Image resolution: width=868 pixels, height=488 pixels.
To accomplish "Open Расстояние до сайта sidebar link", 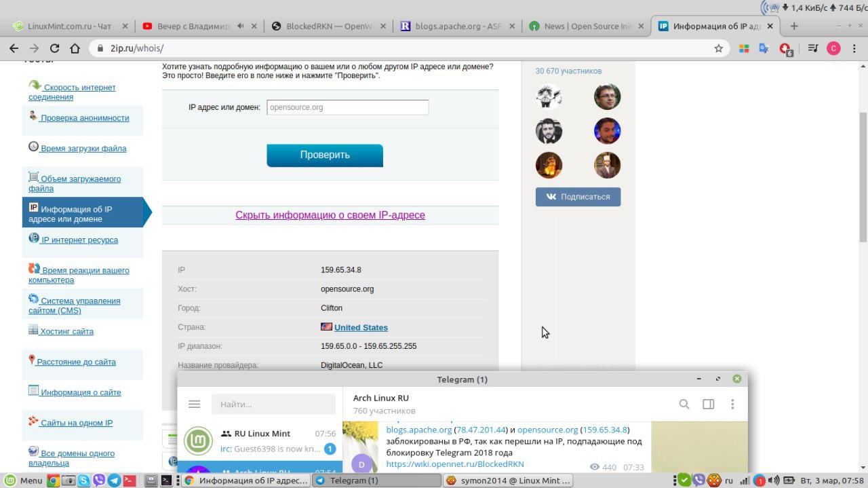I will (x=76, y=362).
